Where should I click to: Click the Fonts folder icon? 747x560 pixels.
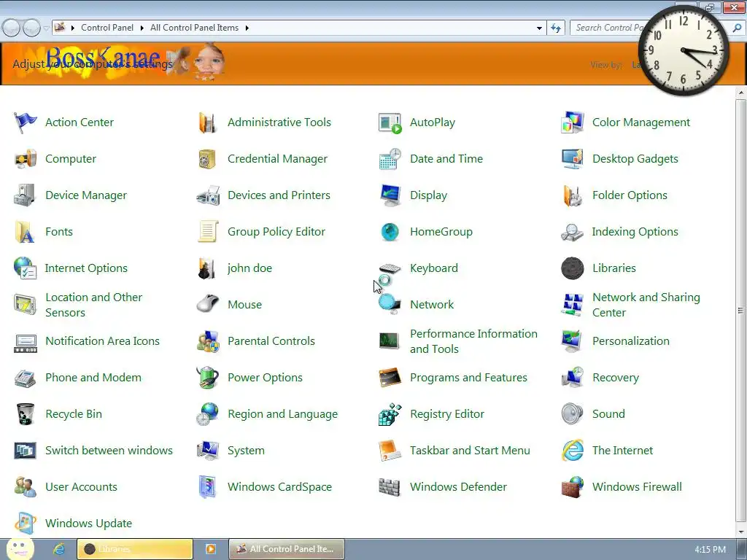point(25,232)
